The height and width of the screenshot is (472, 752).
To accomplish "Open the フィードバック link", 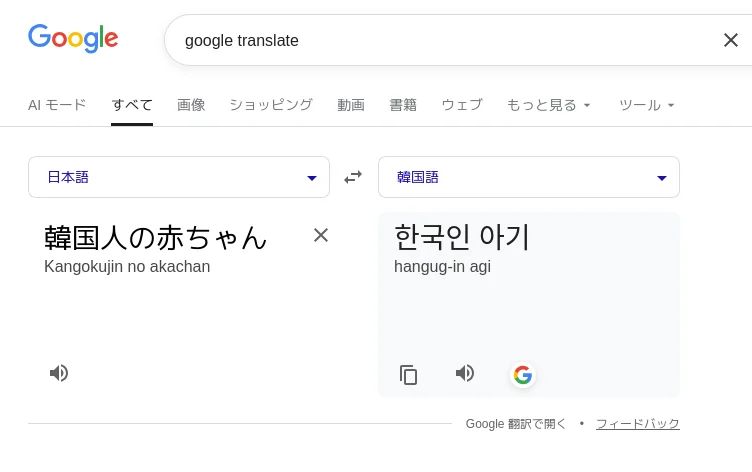I will click(637, 424).
